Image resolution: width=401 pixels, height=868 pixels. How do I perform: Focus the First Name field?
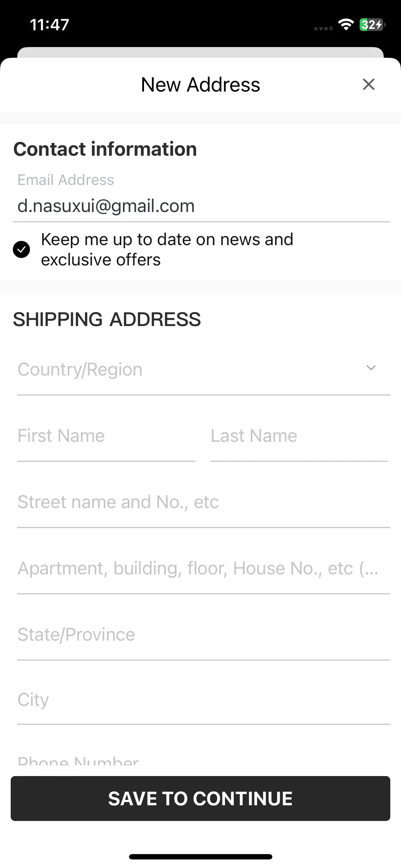pos(106,436)
